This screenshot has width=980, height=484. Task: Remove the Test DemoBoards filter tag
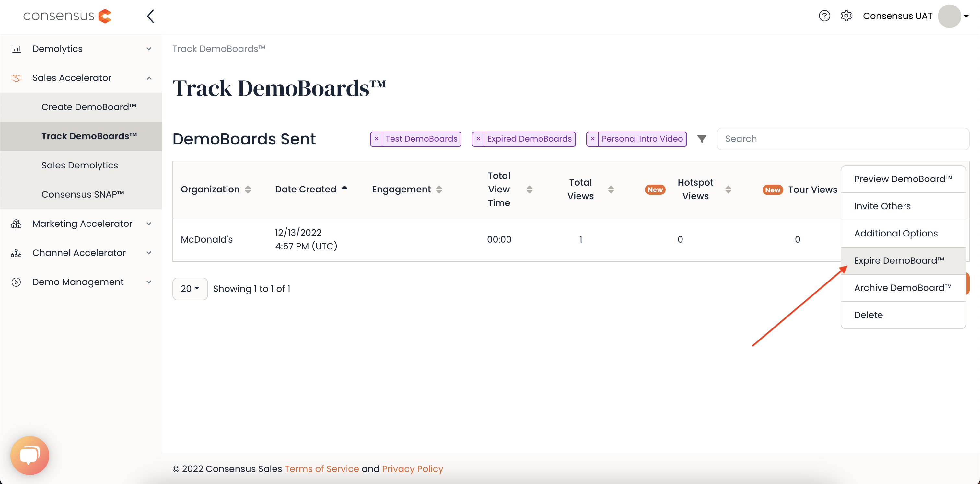[x=376, y=139]
